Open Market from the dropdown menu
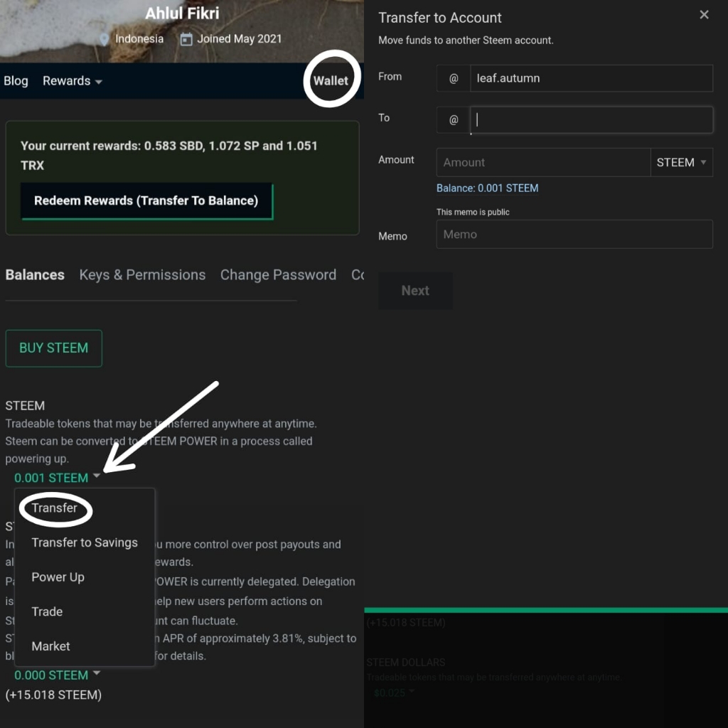 (x=50, y=646)
